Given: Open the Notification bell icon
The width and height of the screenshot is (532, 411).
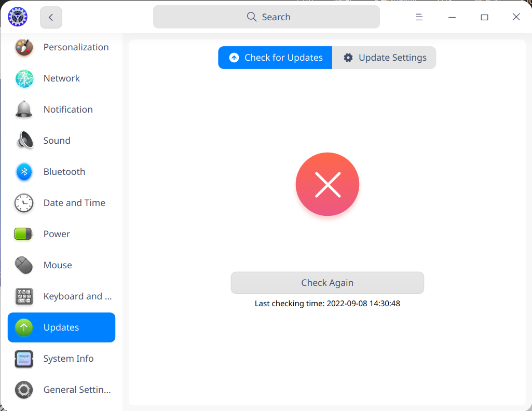Looking at the screenshot, I should [23, 109].
